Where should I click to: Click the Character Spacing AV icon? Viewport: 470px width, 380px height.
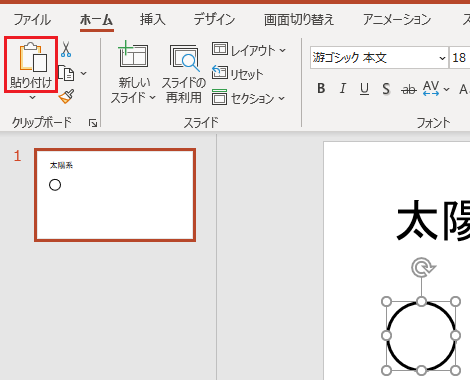coord(431,88)
